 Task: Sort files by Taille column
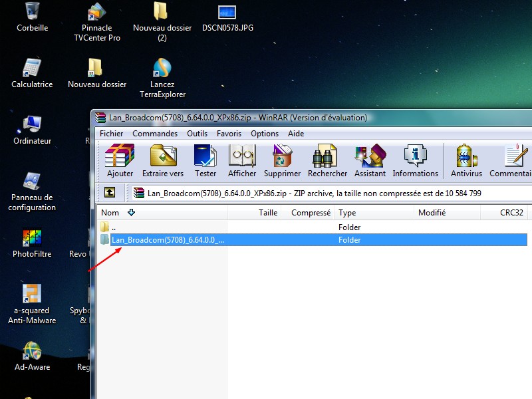[x=267, y=213]
